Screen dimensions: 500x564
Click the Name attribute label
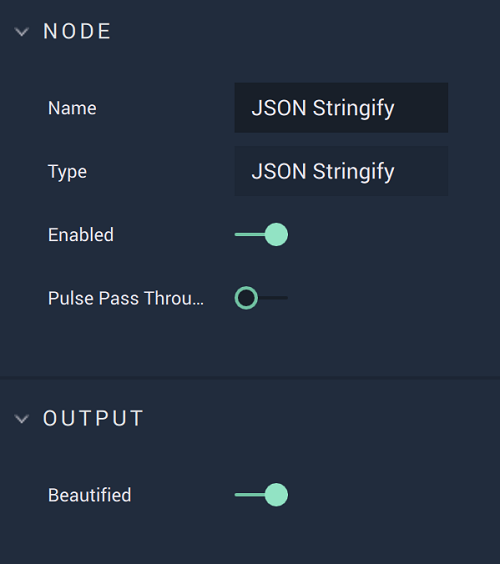click(72, 108)
